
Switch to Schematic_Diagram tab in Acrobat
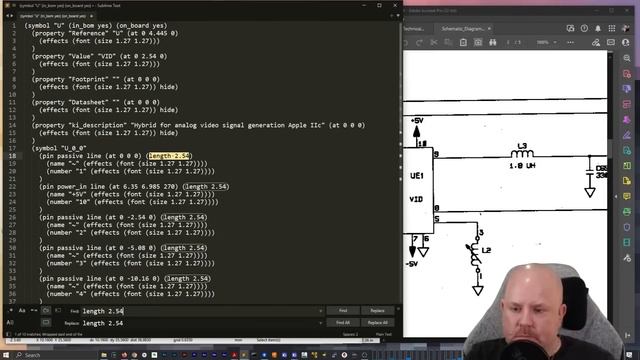click(462, 29)
